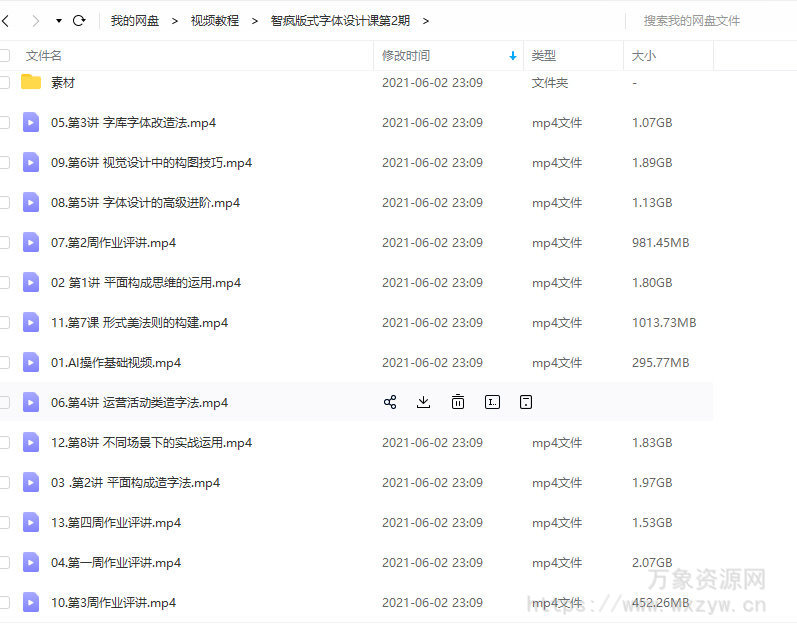Click size value 981.45MB
Image resolution: width=797 pixels, height=639 pixels.
(x=660, y=242)
